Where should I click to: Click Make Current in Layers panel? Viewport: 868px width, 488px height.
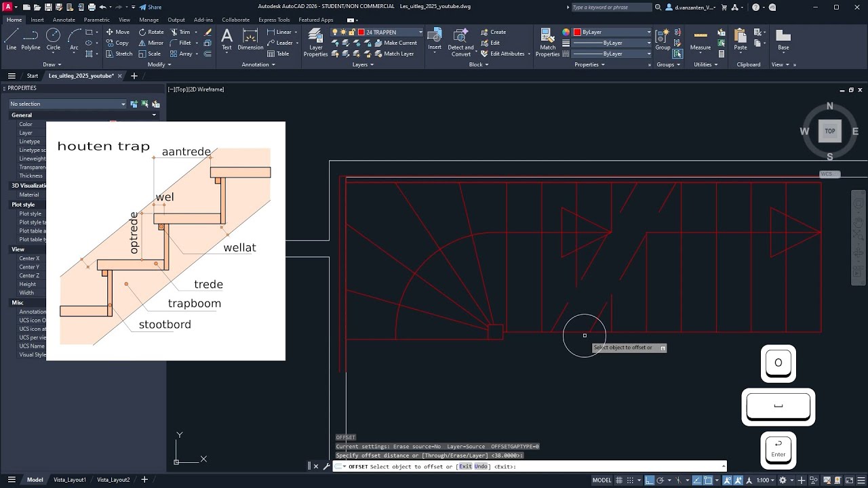tap(396, 43)
